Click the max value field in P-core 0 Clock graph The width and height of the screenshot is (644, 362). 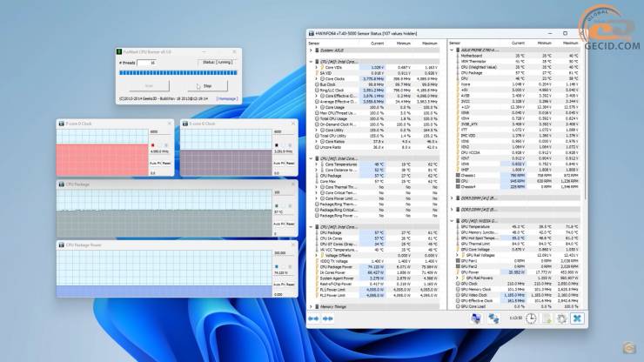(x=161, y=132)
